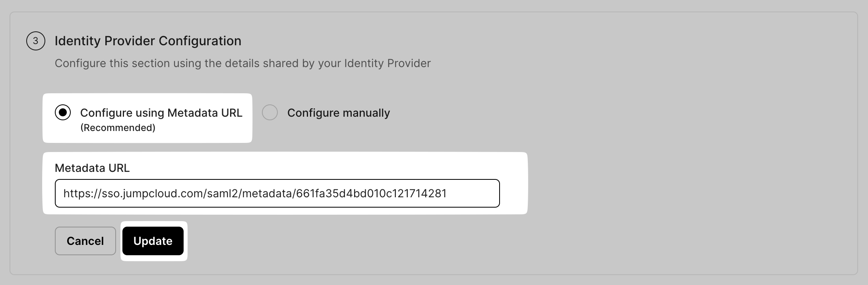Dismiss edits by clicking Cancel

(85, 241)
